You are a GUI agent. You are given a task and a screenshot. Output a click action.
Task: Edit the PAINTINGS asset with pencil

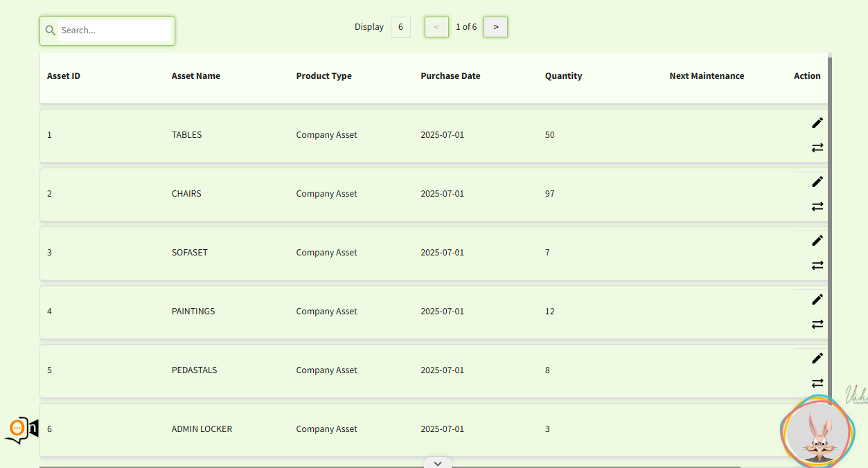pyautogui.click(x=817, y=299)
